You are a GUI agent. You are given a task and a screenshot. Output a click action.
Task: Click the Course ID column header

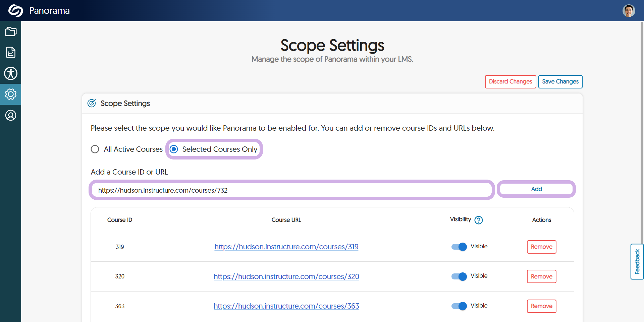tap(120, 220)
